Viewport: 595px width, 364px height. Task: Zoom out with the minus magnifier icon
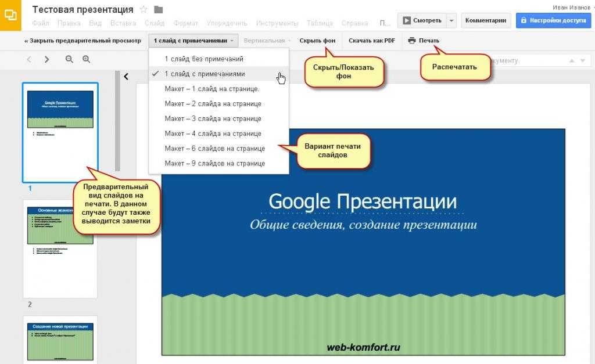pyautogui.click(x=69, y=59)
